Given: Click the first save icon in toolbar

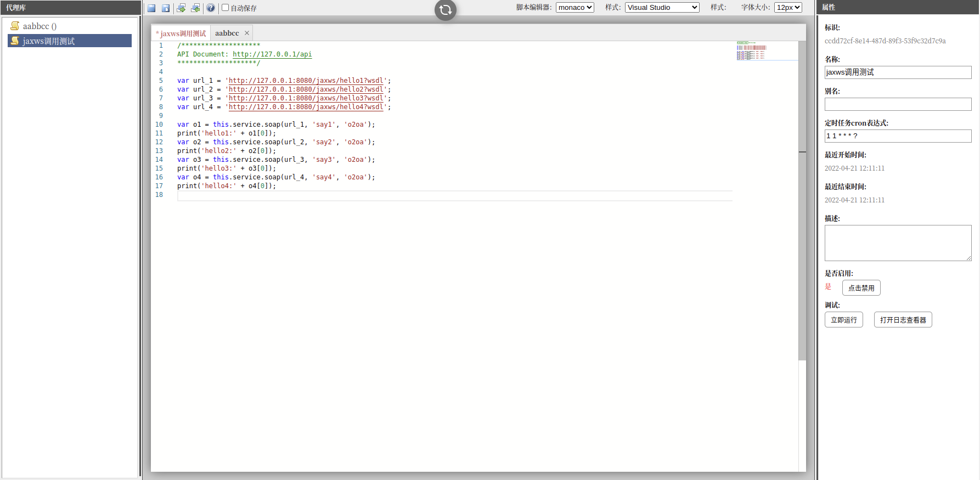Looking at the screenshot, I should tap(151, 8).
